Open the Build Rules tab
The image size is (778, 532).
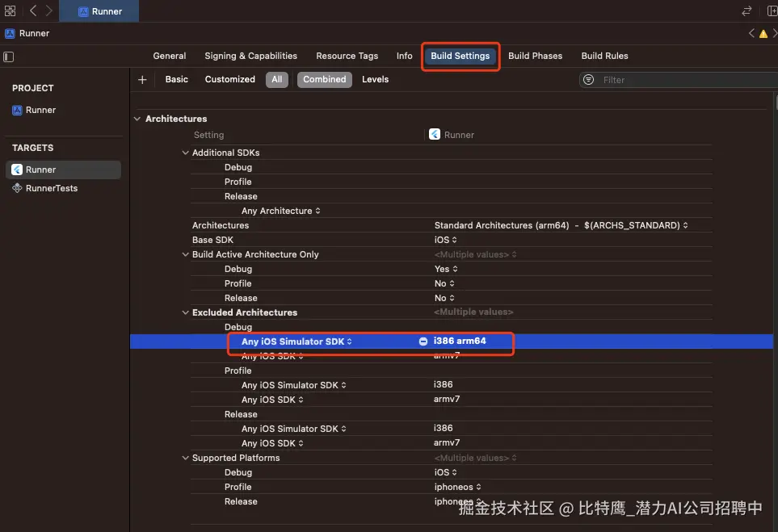[x=604, y=56]
